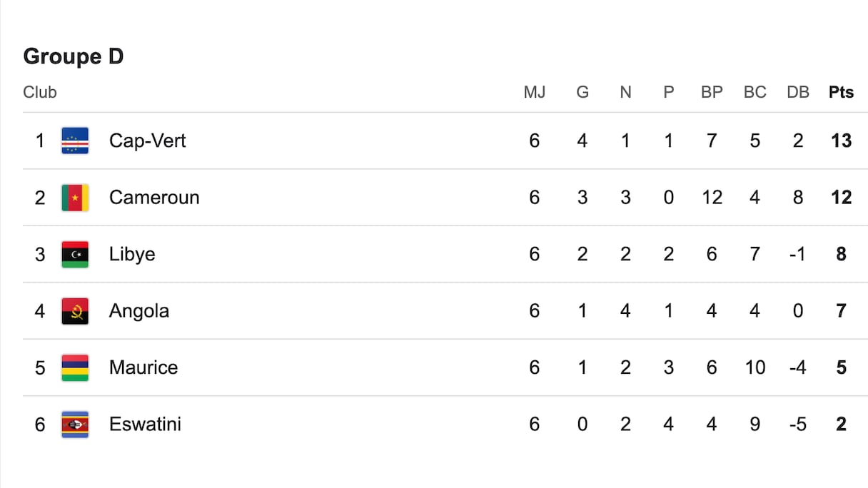
Task: Click the Angola flag icon
Action: [75, 311]
